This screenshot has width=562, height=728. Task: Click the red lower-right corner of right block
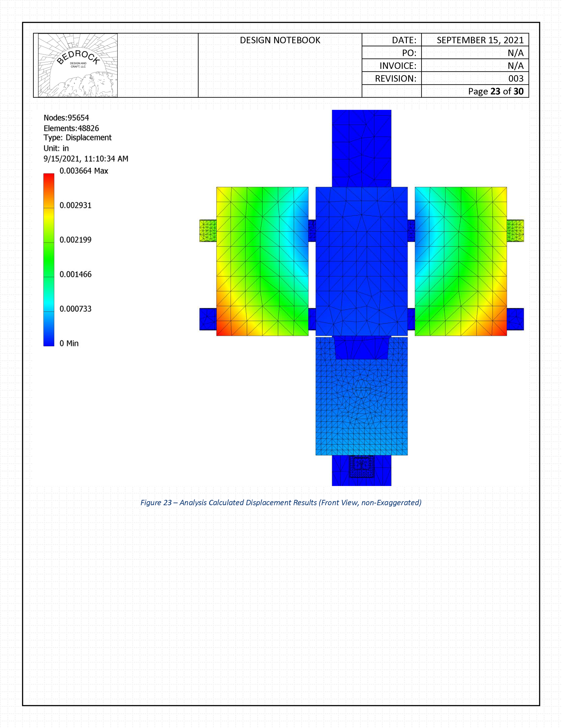tap(500, 328)
